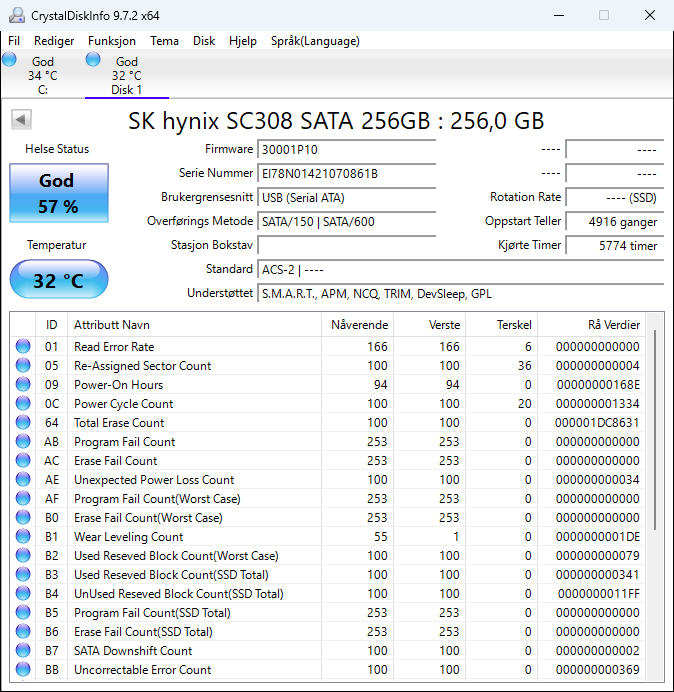Click the status icon for attribute AB row
Screen dimensions: 674x692
[23, 441]
